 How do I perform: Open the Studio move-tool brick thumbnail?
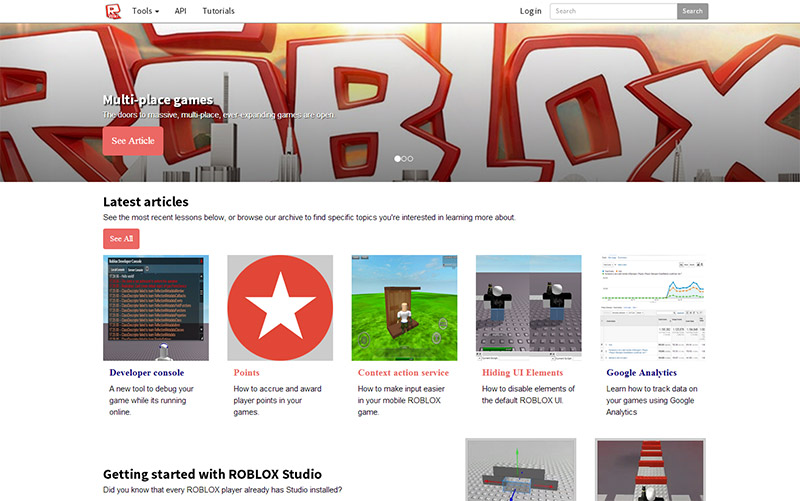point(521,469)
